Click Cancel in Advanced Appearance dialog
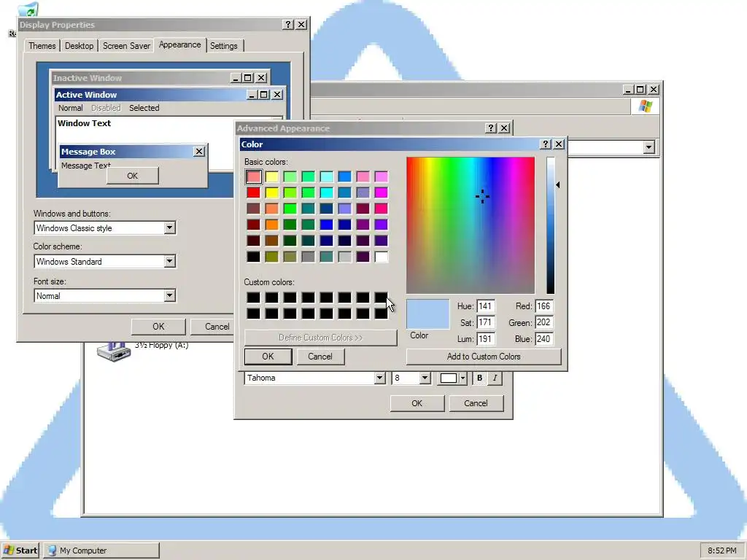747x560 pixels. point(476,403)
